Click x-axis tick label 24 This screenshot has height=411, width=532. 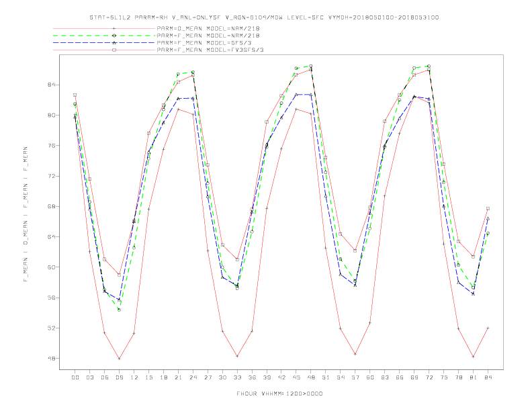coord(193,377)
